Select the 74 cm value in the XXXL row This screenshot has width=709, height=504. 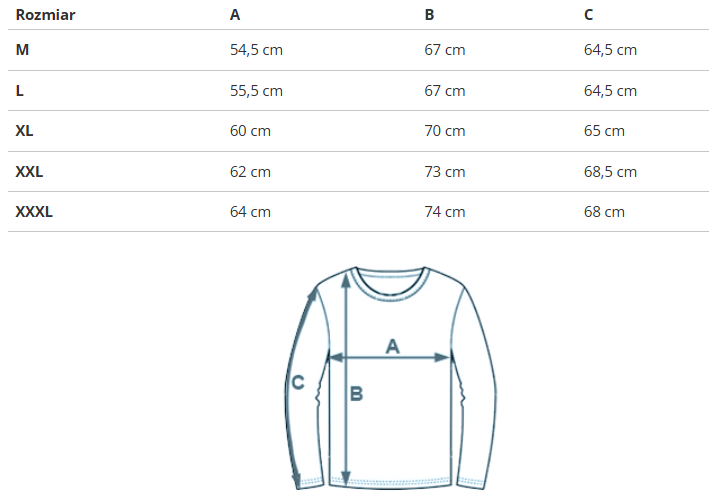click(x=445, y=211)
